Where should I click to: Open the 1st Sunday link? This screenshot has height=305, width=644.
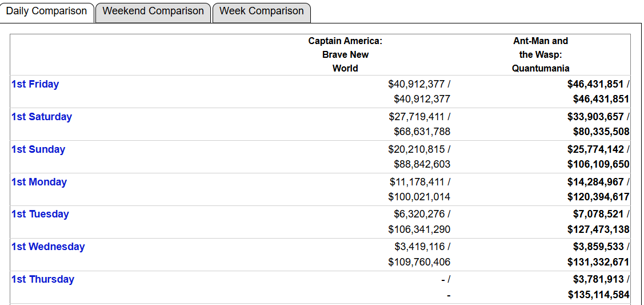click(x=38, y=149)
